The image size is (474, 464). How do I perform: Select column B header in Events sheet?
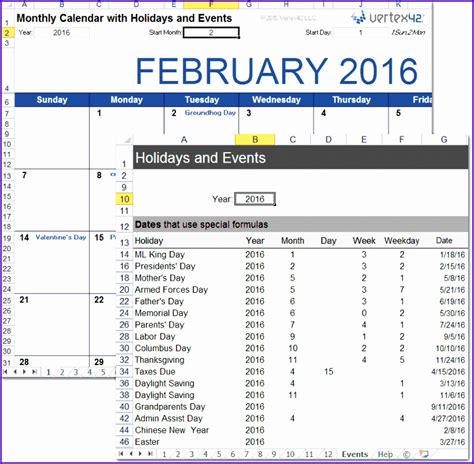pos(255,140)
